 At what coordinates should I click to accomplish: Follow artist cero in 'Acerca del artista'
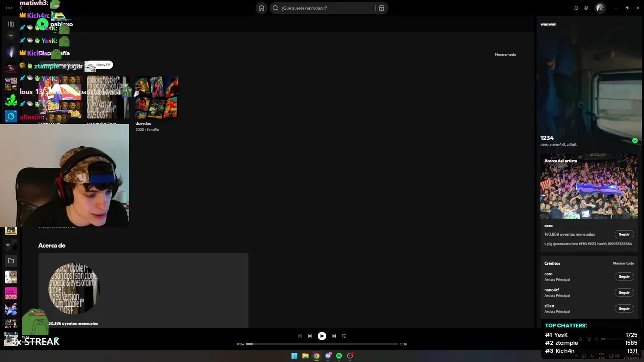coord(624,234)
